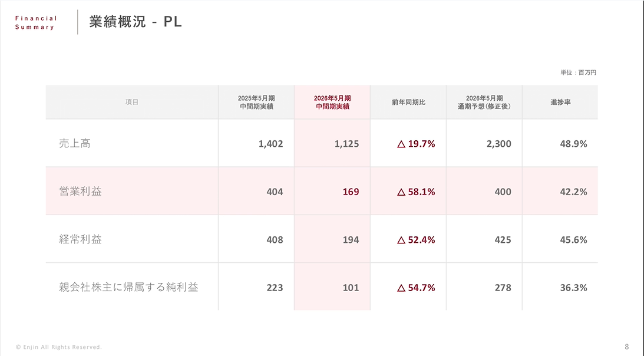Viewport: 644px width, 356px height.
Task: Click the 1,125 sales value cell
Action: 346,144
